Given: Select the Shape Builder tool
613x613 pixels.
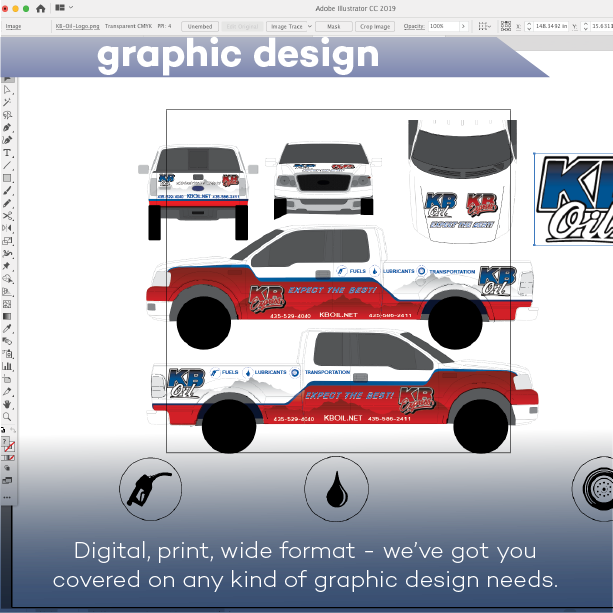Looking at the screenshot, I should [x=7, y=279].
